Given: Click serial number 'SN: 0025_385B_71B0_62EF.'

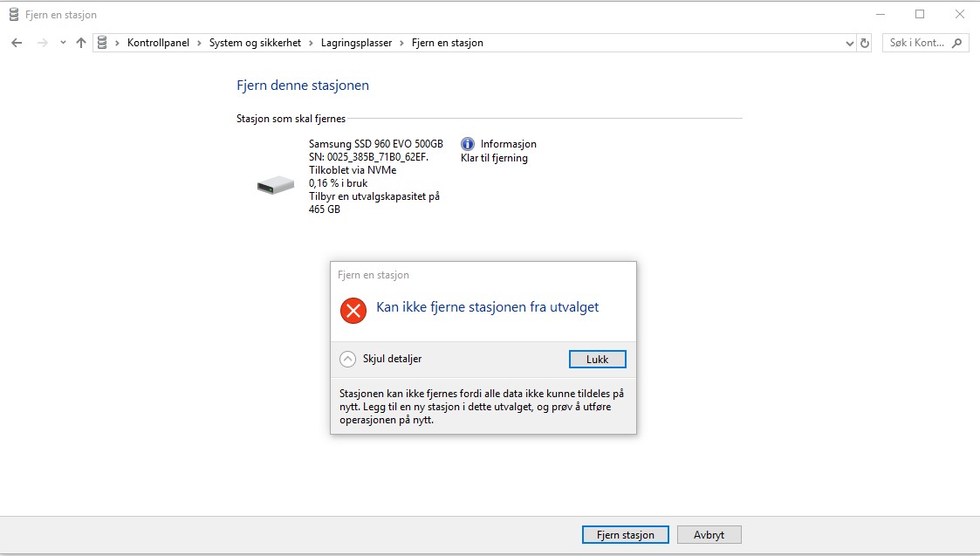Looking at the screenshot, I should pyautogui.click(x=369, y=157).
